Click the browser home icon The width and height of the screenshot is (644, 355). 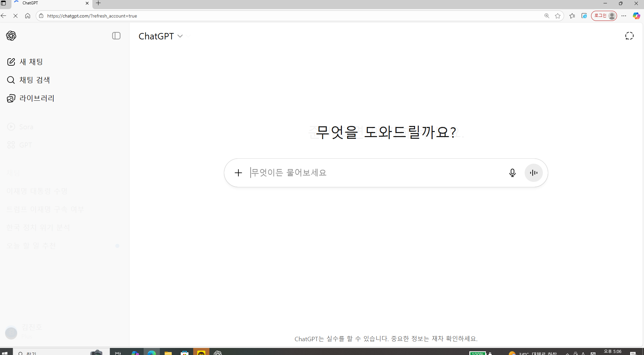coord(28,16)
